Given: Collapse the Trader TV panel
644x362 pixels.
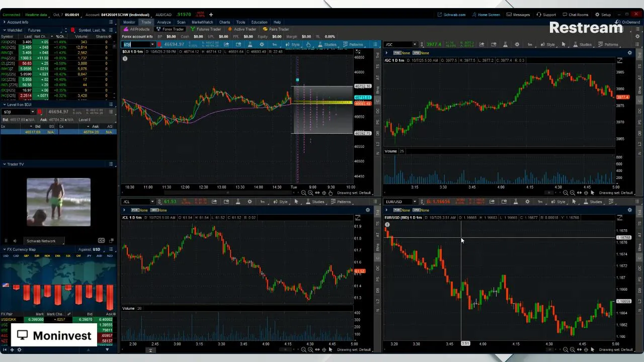Looking at the screenshot, I should [x=4, y=164].
